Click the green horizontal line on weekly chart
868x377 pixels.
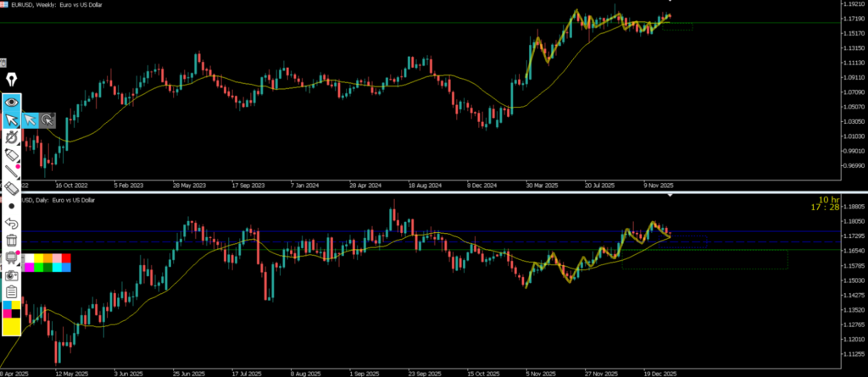tap(339, 23)
